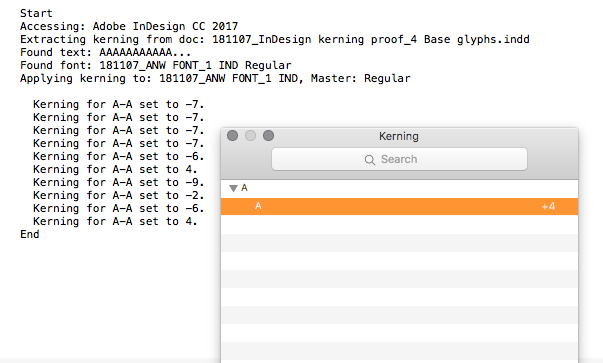Collapse the A kerning group triangle

(233, 188)
